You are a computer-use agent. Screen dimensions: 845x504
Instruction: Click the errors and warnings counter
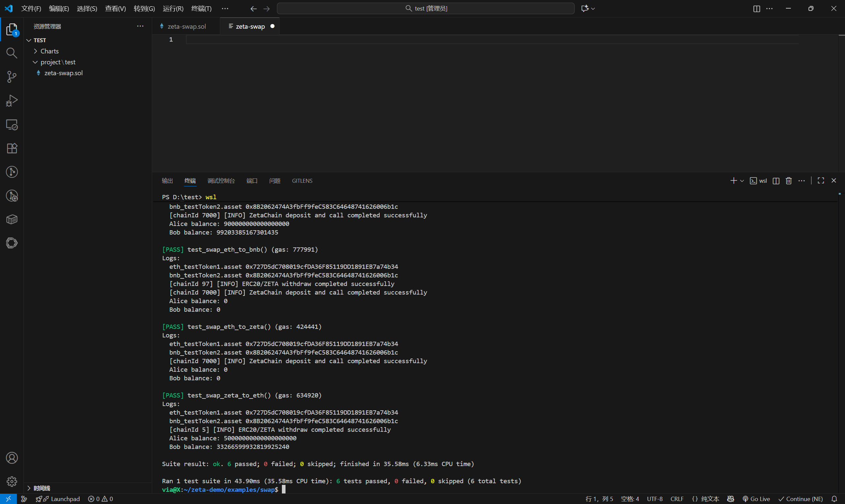pos(101,499)
